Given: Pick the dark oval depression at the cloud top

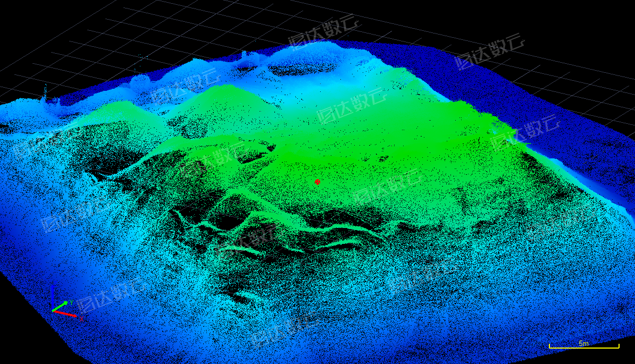Looking at the screenshot, I should 302,69.
